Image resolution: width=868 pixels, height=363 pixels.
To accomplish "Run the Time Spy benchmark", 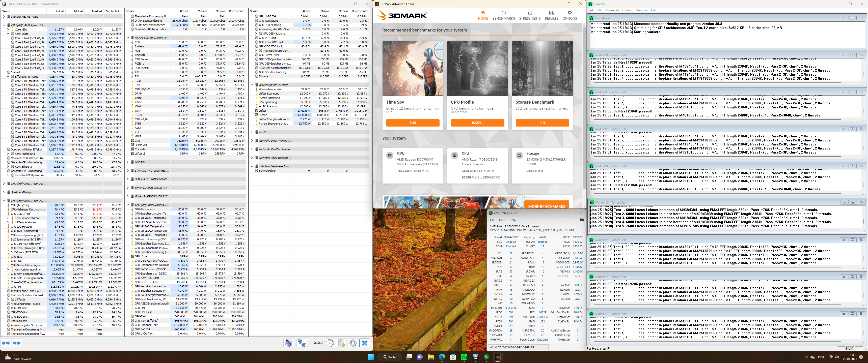I will tap(413, 123).
